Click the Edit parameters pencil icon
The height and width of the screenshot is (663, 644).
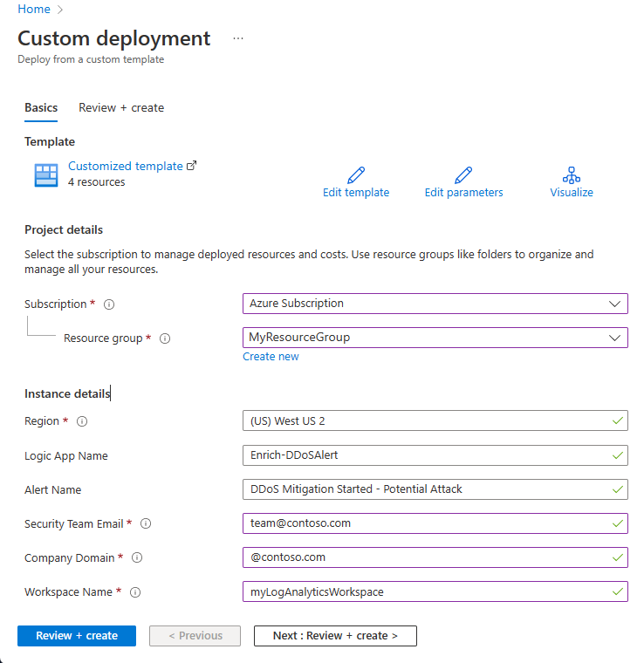click(463, 174)
